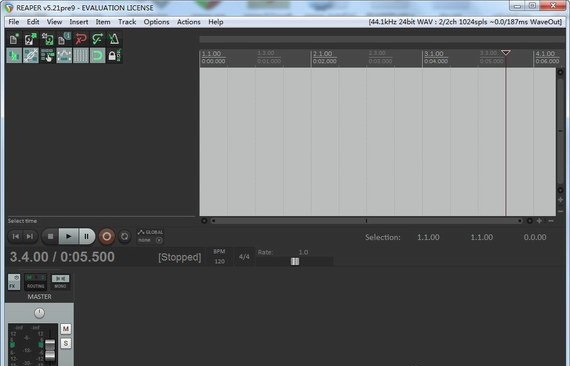The width and height of the screenshot is (570, 366).
Task: Create a new project with toolbar icon
Action: click(14, 39)
